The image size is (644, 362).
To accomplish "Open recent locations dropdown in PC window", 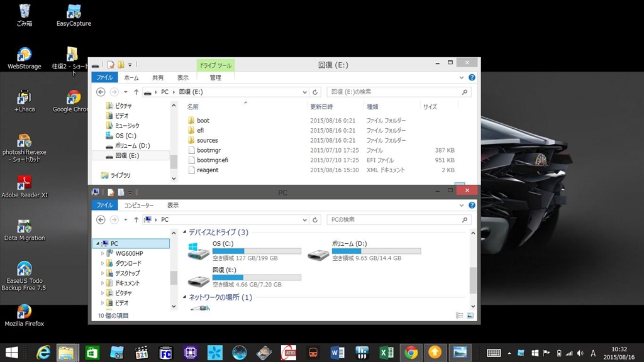I will pyautogui.click(x=126, y=219).
